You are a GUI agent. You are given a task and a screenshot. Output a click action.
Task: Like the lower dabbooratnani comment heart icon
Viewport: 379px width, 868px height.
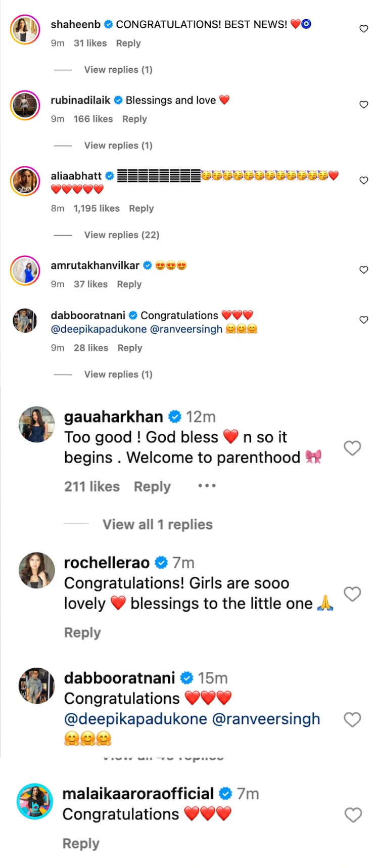click(x=352, y=719)
